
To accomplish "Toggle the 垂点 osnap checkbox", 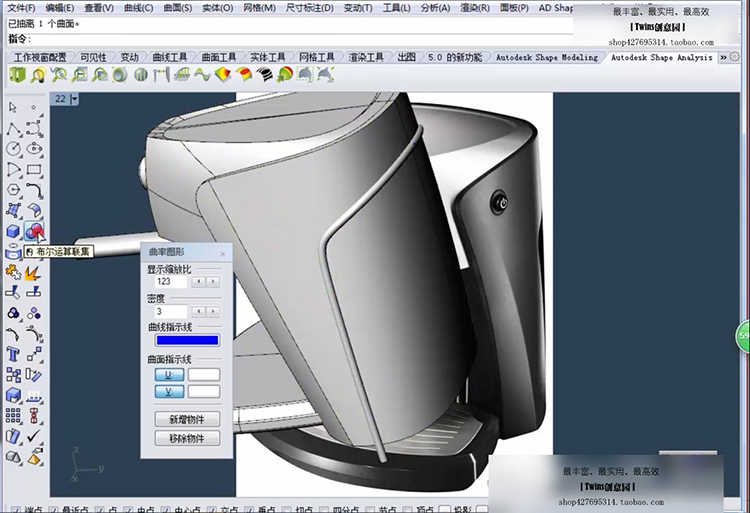I will [249, 510].
